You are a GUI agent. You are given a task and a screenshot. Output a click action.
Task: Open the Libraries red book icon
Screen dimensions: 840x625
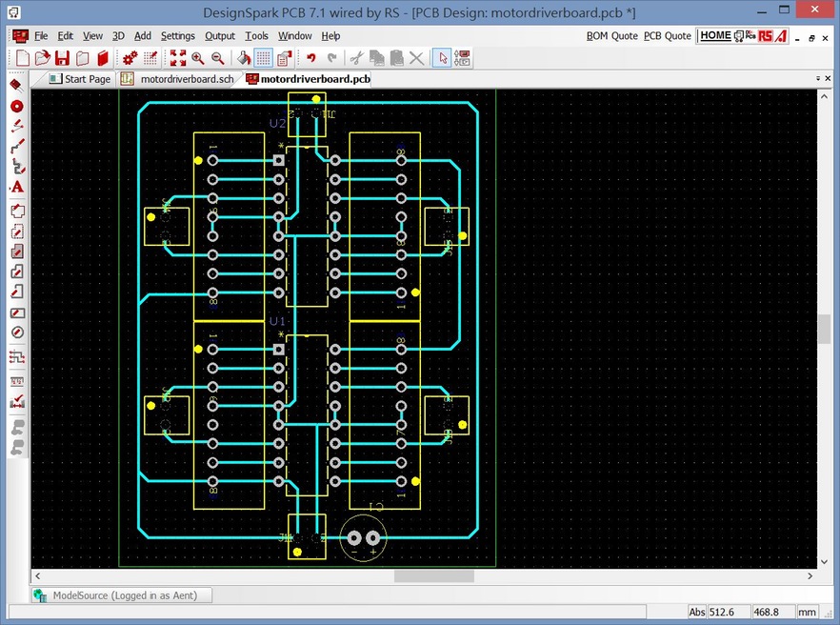(x=102, y=58)
